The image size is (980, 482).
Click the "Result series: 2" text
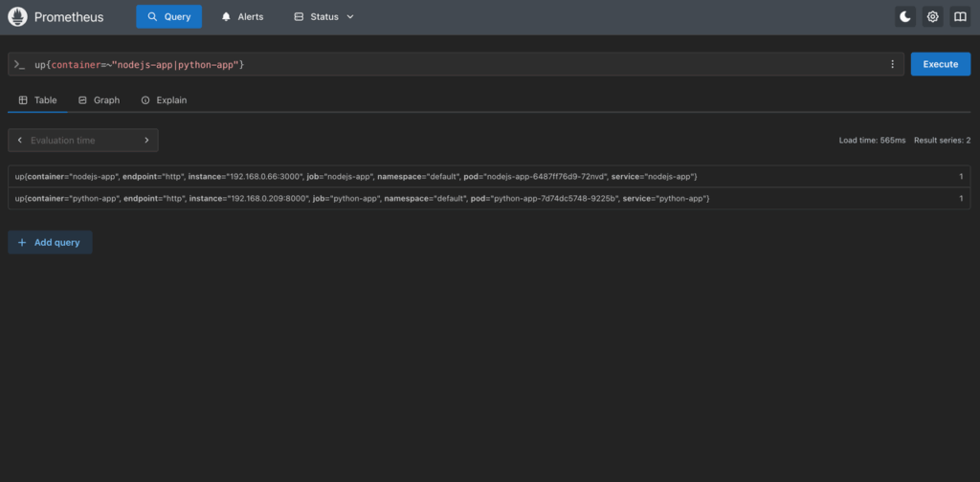943,141
